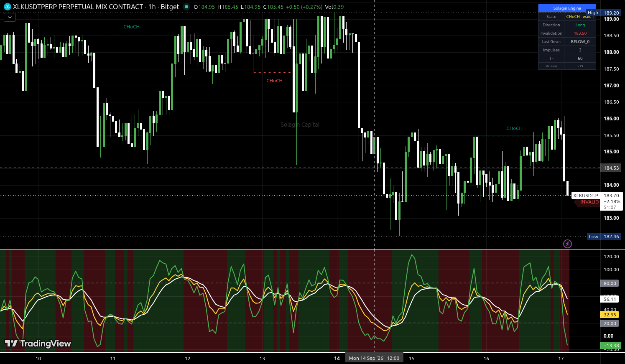Click the Vol 0.39 value
Viewport: 625px width, 364px height.
pos(334,7)
